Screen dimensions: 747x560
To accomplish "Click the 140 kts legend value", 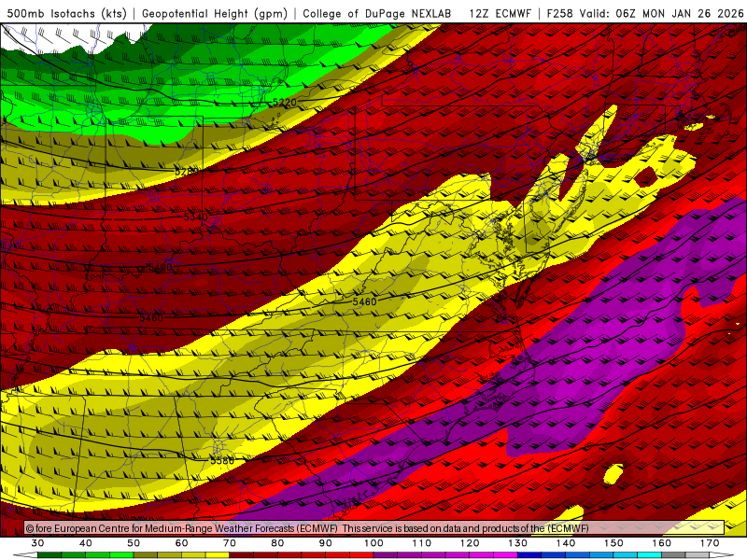I will point(566,543).
